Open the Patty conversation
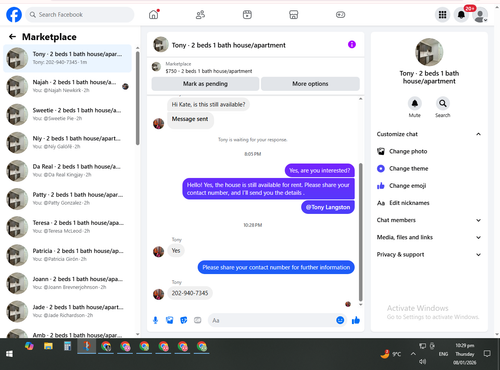The image size is (500, 370). (67, 199)
